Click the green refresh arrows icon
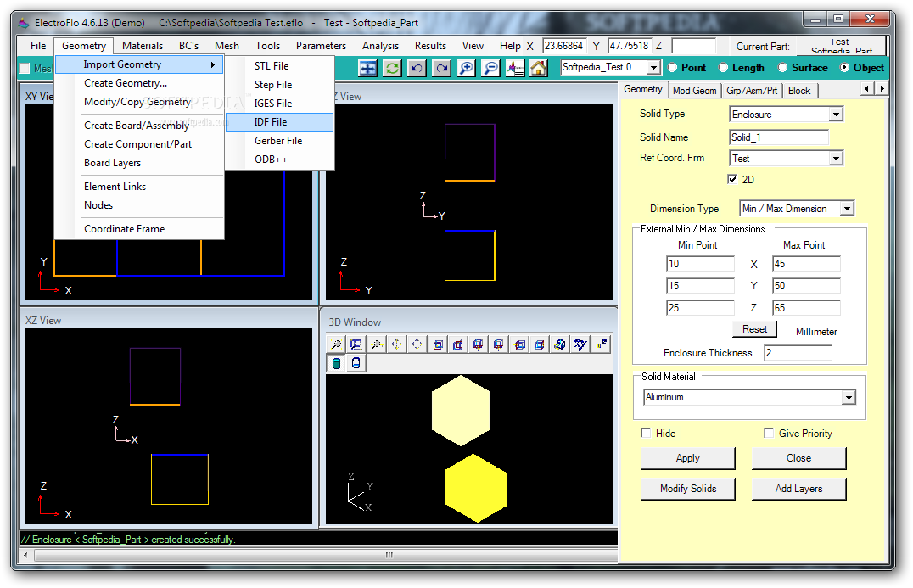Image resolution: width=913 pixels, height=588 pixels. point(393,68)
